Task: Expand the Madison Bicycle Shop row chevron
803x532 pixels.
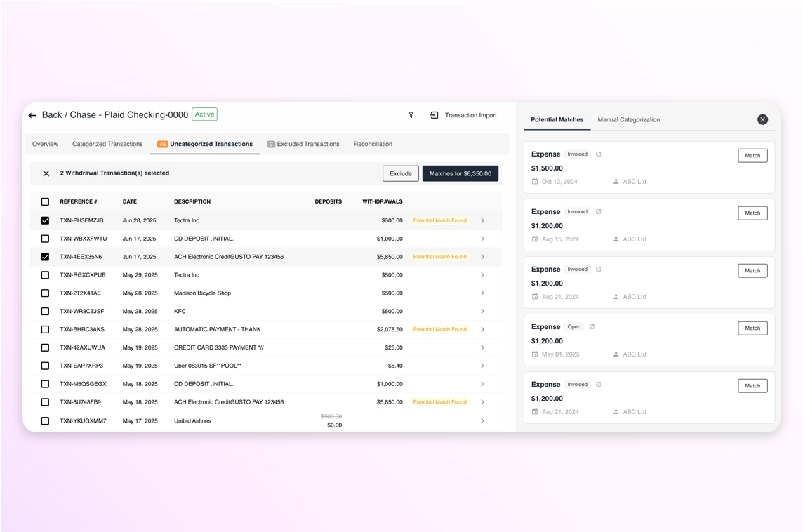Action: [x=482, y=293]
